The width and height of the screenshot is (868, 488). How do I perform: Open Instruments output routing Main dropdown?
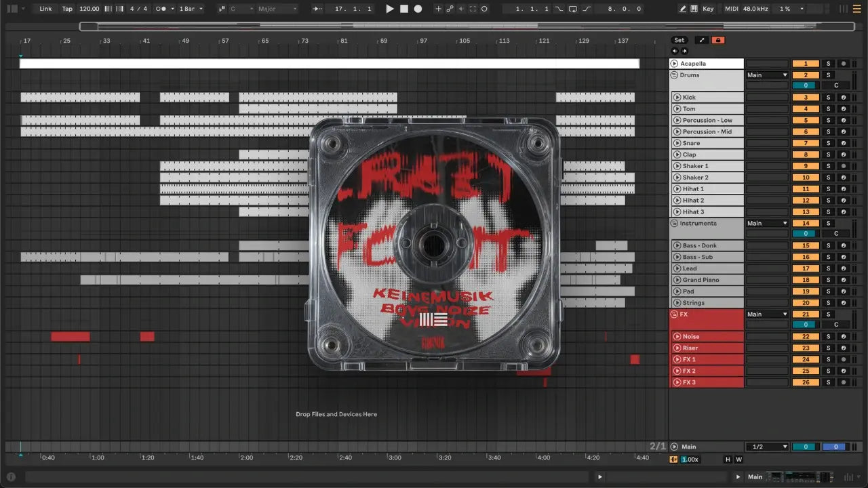pyautogui.click(x=767, y=223)
